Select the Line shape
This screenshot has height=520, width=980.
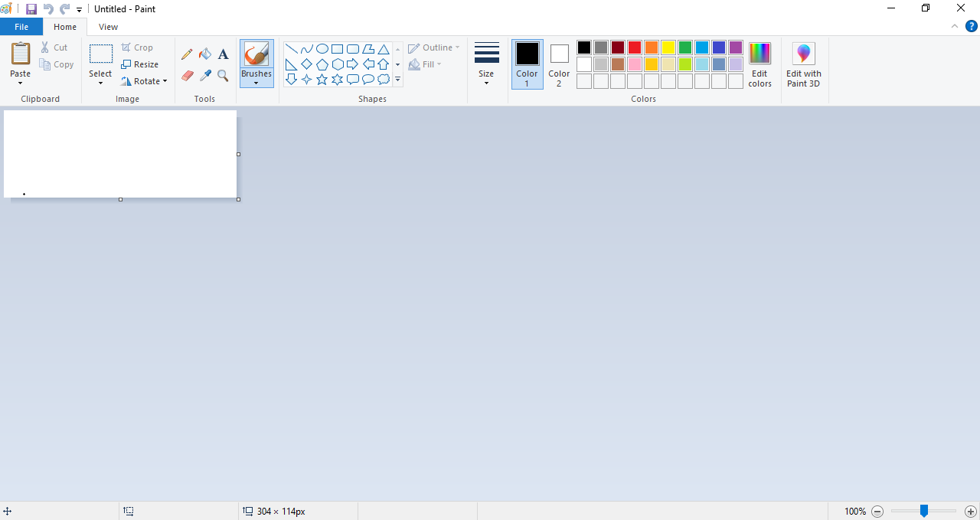tap(291, 49)
